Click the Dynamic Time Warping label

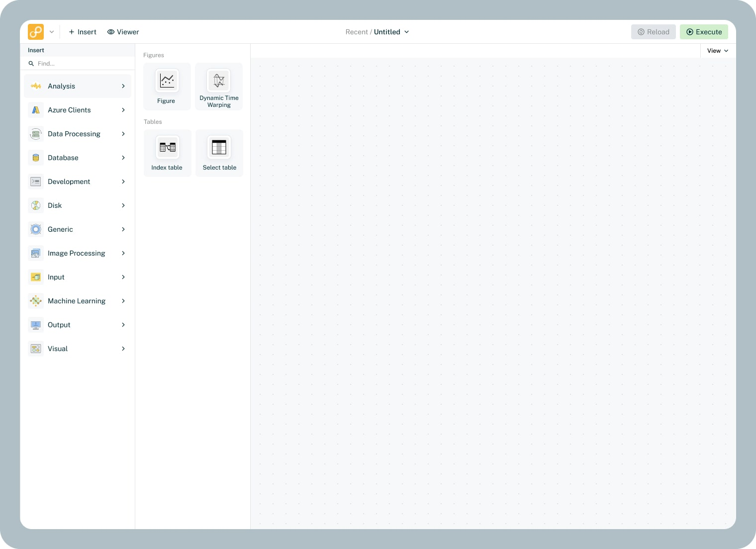pyautogui.click(x=219, y=101)
